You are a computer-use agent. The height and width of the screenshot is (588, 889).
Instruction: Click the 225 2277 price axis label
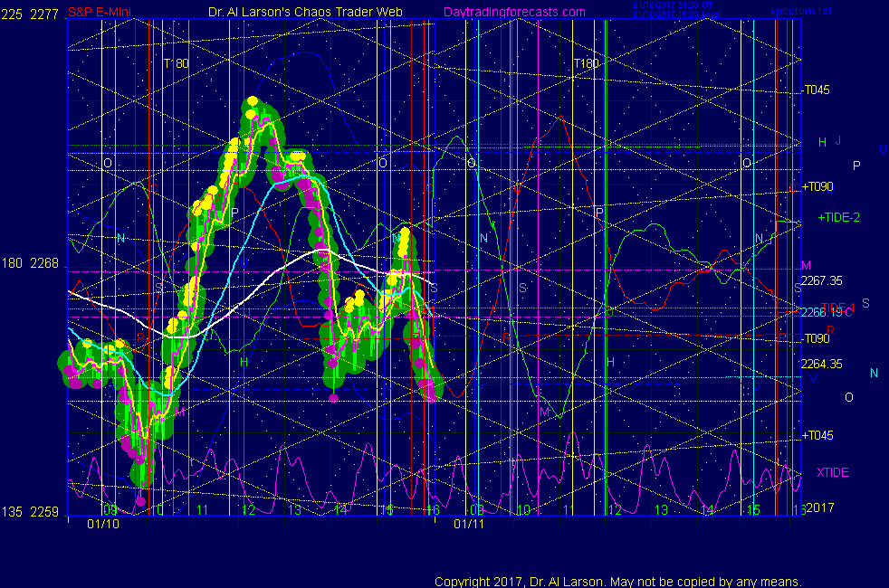tap(30, 14)
